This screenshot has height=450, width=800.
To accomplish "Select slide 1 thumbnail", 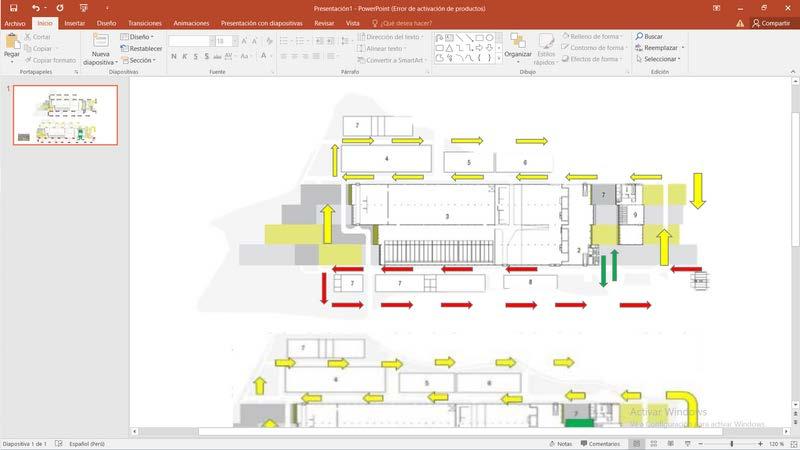I will point(65,115).
